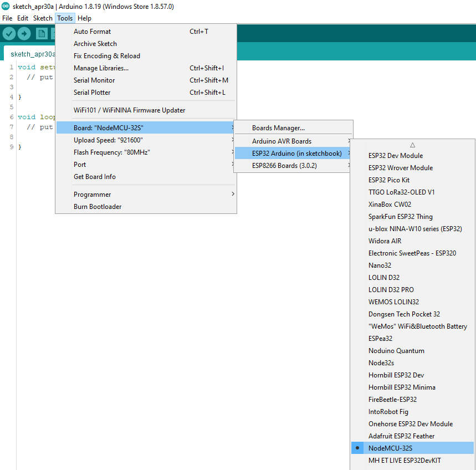The width and height of the screenshot is (476, 470).
Task: Expand Flash Frequency: "80MHz" submenu
Action: point(146,152)
